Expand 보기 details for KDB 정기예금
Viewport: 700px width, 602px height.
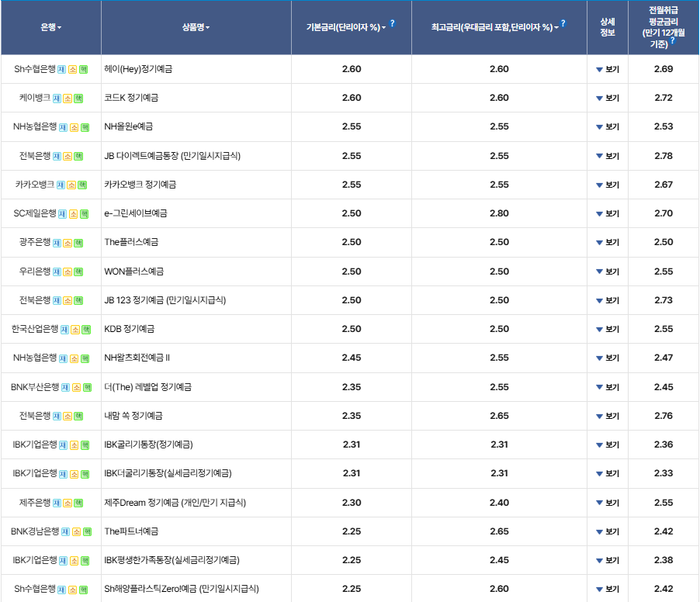(608, 330)
